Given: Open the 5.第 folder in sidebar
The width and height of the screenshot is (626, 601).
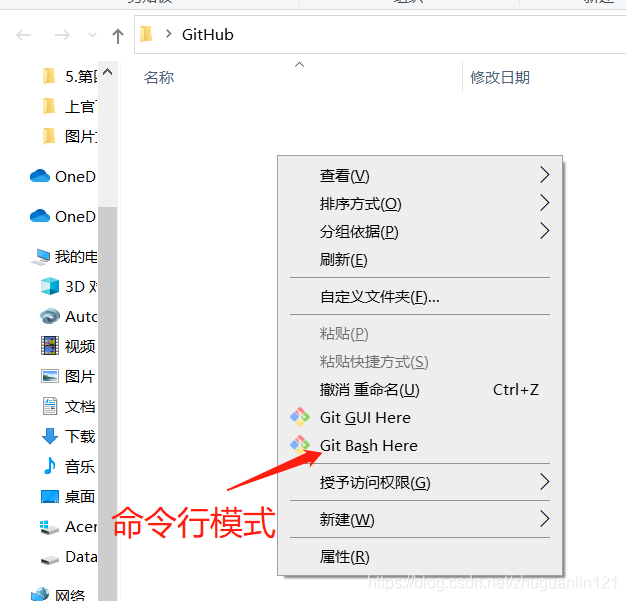Looking at the screenshot, I should [70, 76].
